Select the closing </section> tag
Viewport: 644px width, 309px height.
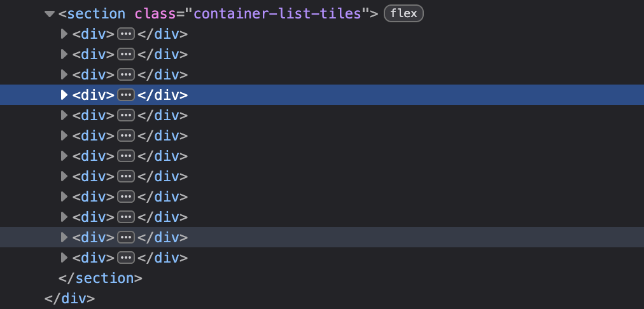pos(100,278)
